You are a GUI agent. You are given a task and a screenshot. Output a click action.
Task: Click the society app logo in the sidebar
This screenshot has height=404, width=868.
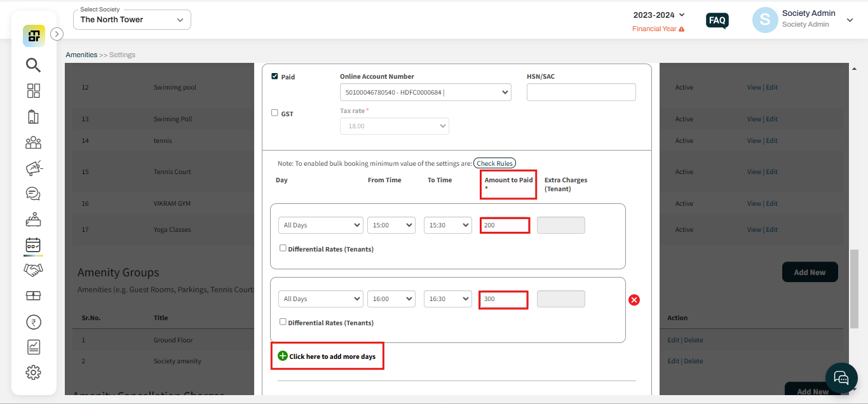pyautogui.click(x=34, y=36)
